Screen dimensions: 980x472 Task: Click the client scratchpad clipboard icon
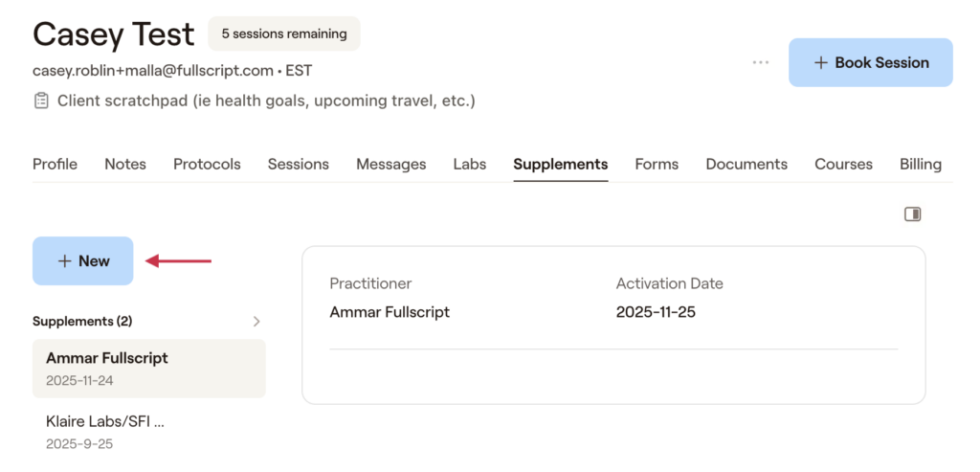[41, 101]
